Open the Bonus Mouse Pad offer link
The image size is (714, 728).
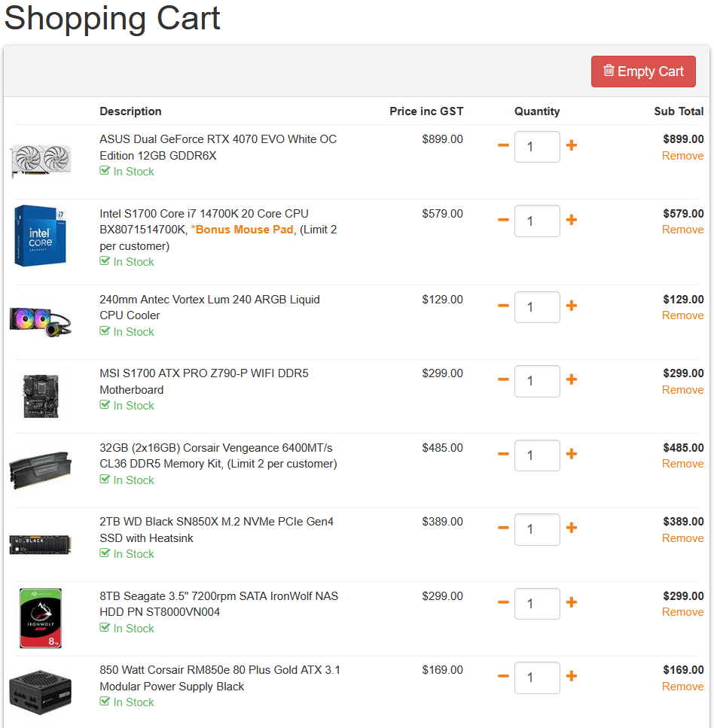244,230
